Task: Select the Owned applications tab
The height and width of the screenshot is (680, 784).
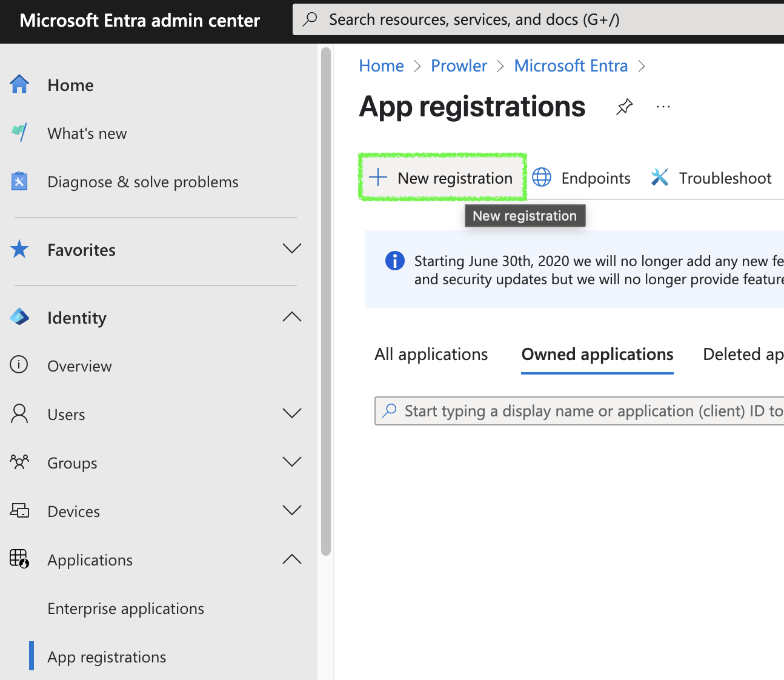Action: 597,354
